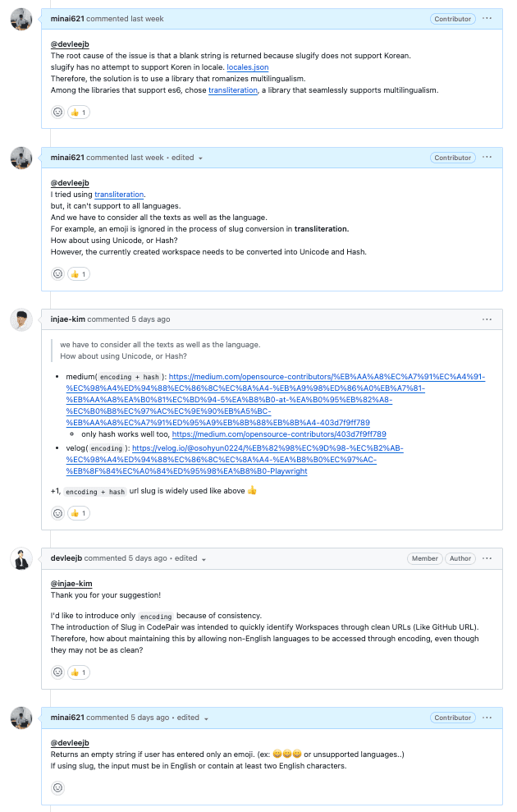This screenshot has width=517, height=812.
Task: Click injae-kim's profile avatar
Action: (x=21, y=319)
